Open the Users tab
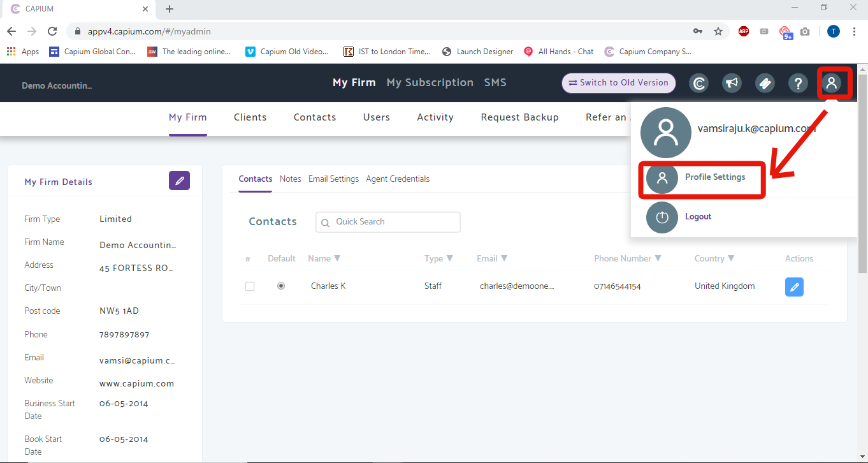 (x=377, y=117)
